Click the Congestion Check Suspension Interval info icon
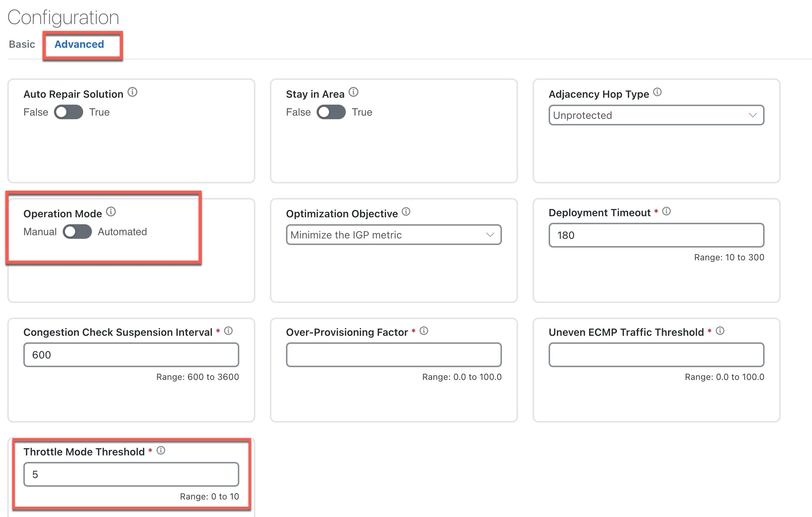Viewport: 812px width, 517px height. tap(229, 330)
